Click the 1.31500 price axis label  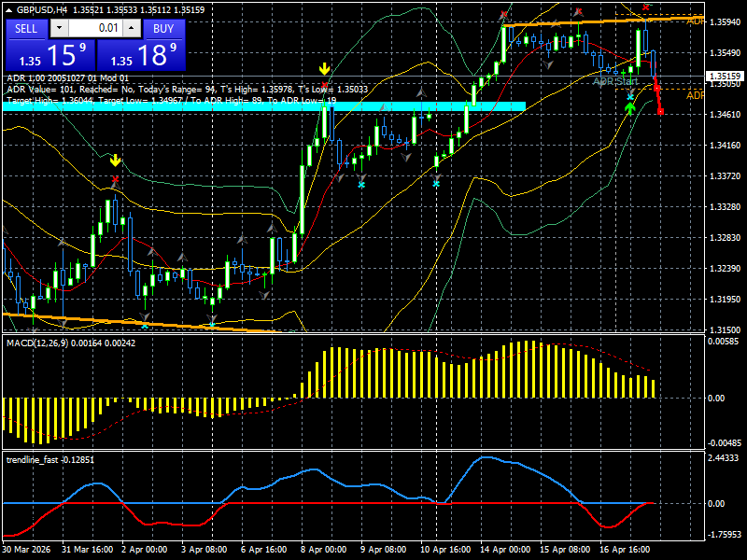(726, 329)
